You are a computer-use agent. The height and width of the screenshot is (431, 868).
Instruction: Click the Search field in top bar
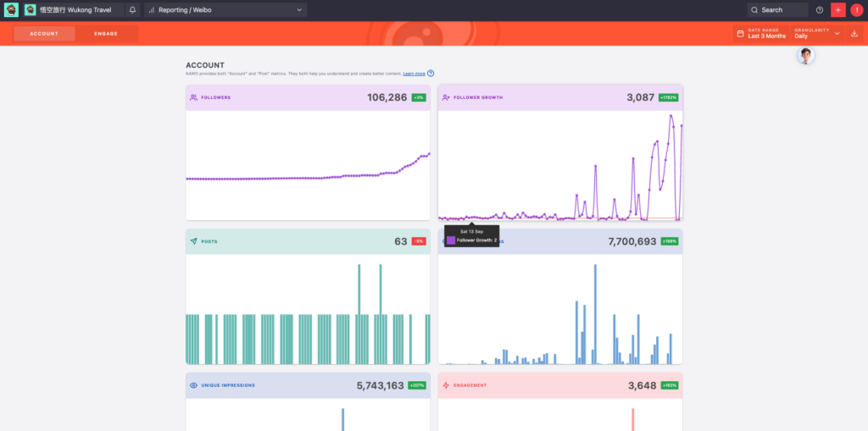pyautogui.click(x=777, y=10)
